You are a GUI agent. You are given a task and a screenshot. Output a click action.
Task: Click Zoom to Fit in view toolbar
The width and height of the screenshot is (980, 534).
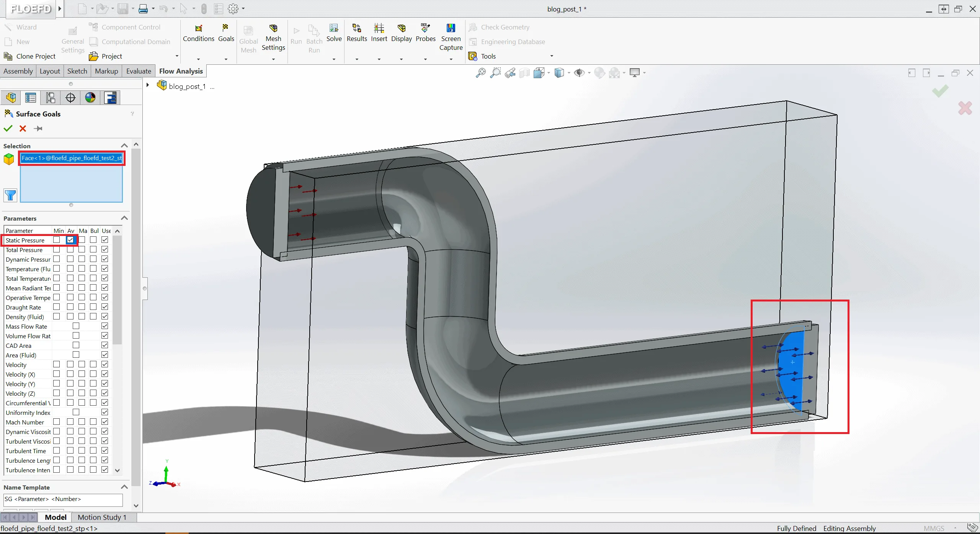(481, 73)
